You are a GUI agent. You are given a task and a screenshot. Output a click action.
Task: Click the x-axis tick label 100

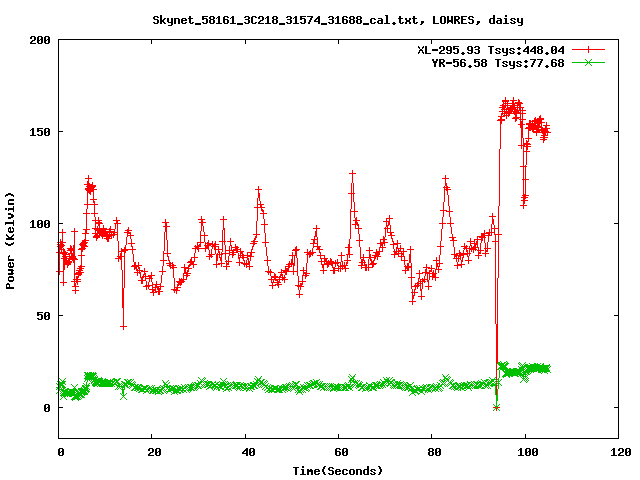(528, 452)
